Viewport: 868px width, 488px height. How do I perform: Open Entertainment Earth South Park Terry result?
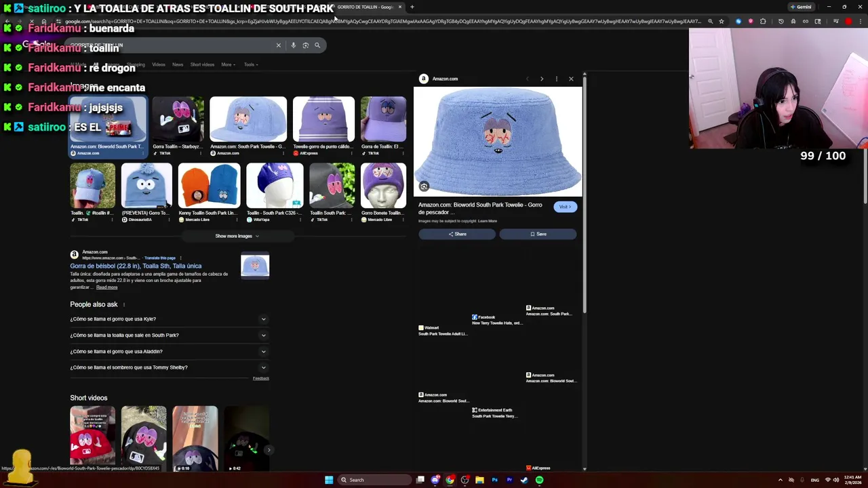coord(496,413)
